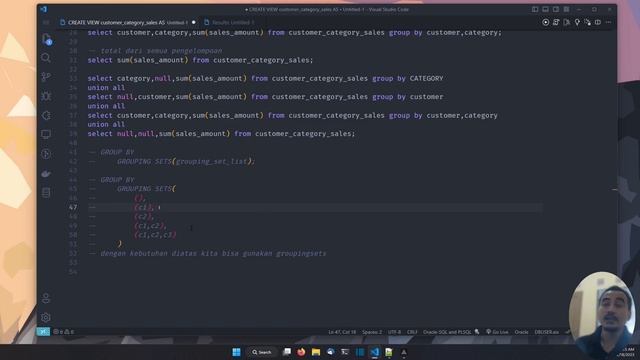This screenshot has width=640, height=360.
Task: Open the Search view in activity bar
Action: [x=46, y=58]
